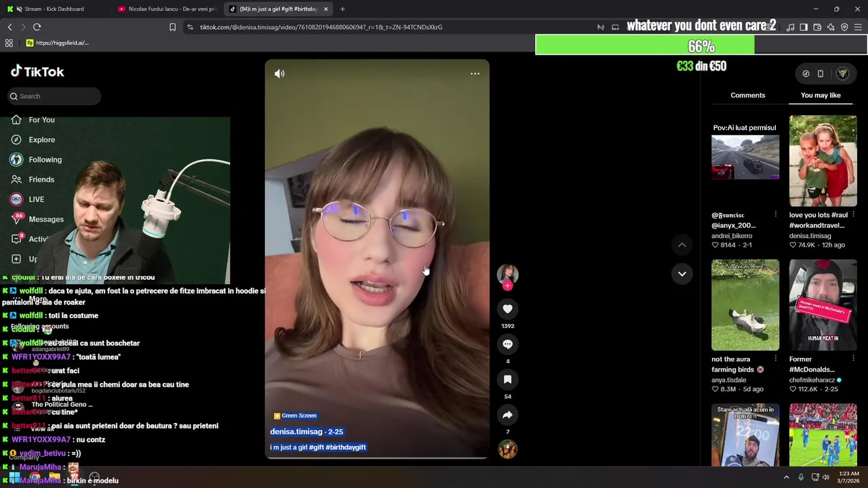This screenshot has width=868, height=488.
Task: Click author andrei_bikerro
Action: [732, 236]
